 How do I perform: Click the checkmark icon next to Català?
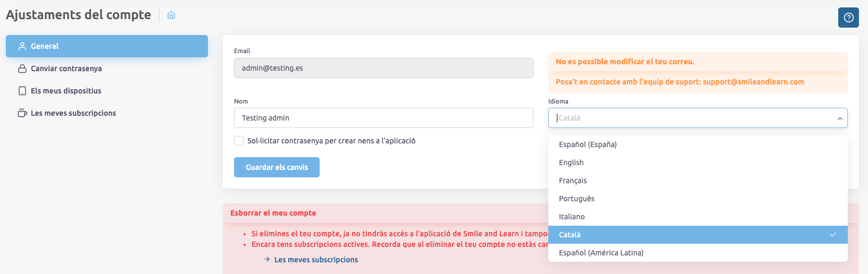[833, 235]
